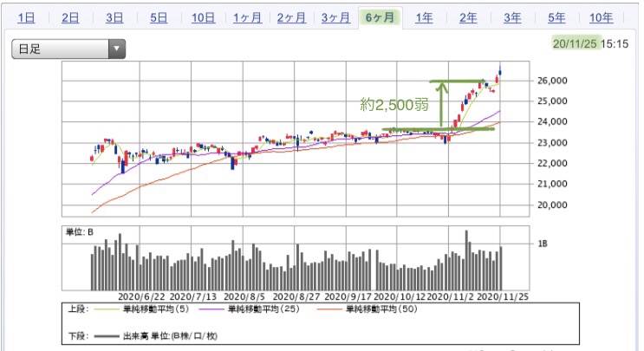Click the tallest volume bar in early November
Image resolution: width=644 pixels, height=351 pixels.
(x=466, y=260)
